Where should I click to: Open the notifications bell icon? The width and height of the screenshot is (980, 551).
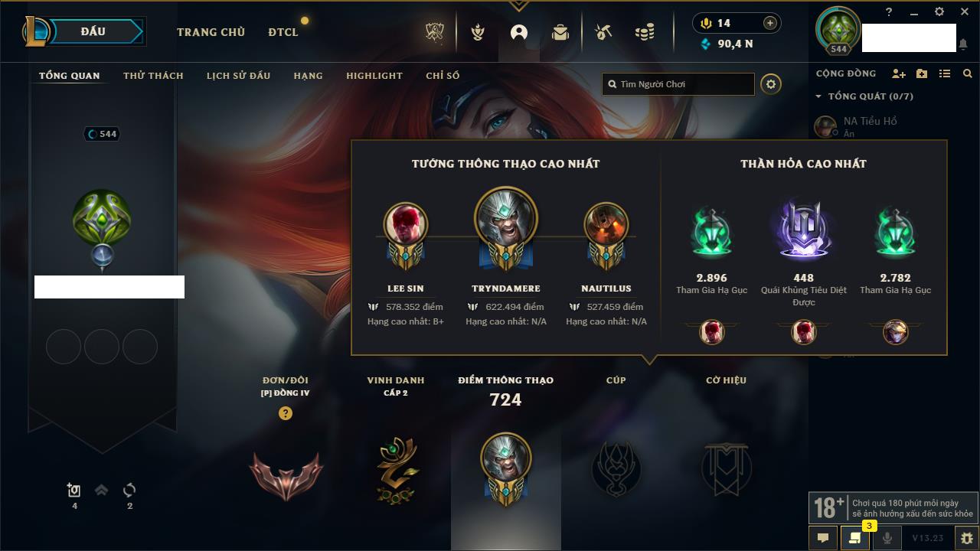click(963, 45)
